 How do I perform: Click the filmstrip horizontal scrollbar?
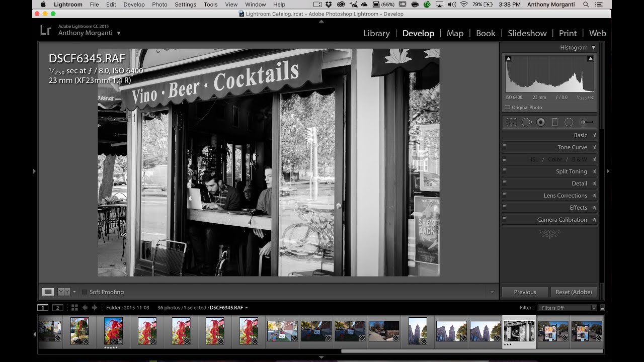(471, 351)
